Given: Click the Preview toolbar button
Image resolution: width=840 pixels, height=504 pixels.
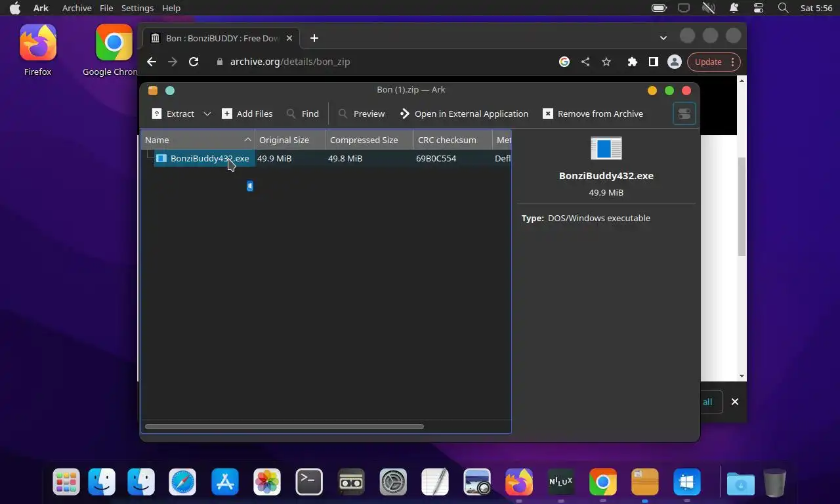Looking at the screenshot, I should pyautogui.click(x=362, y=114).
